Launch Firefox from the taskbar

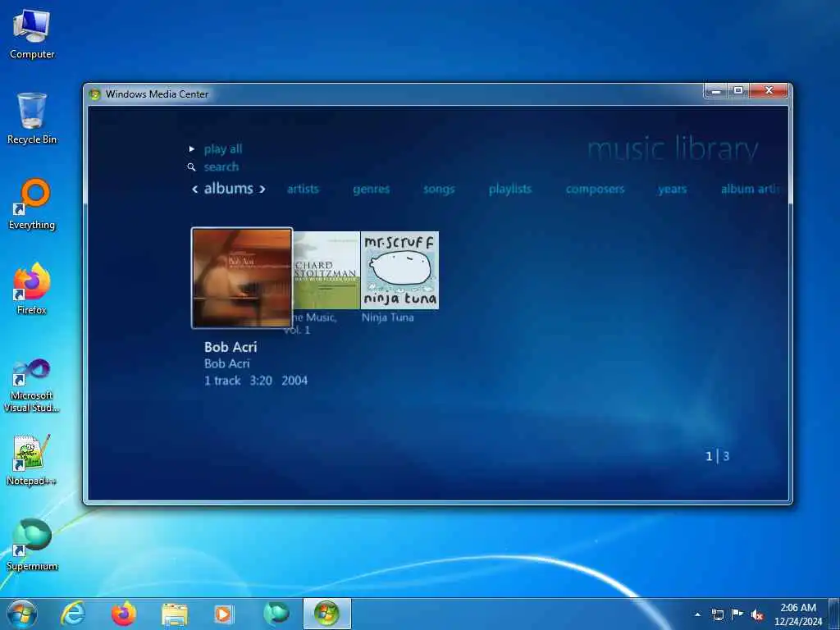[x=123, y=614]
